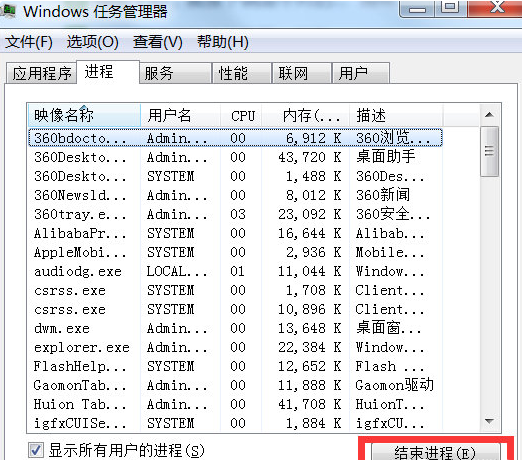
Task: Select csrss.exe using 1,708 K
Action: tap(235, 290)
